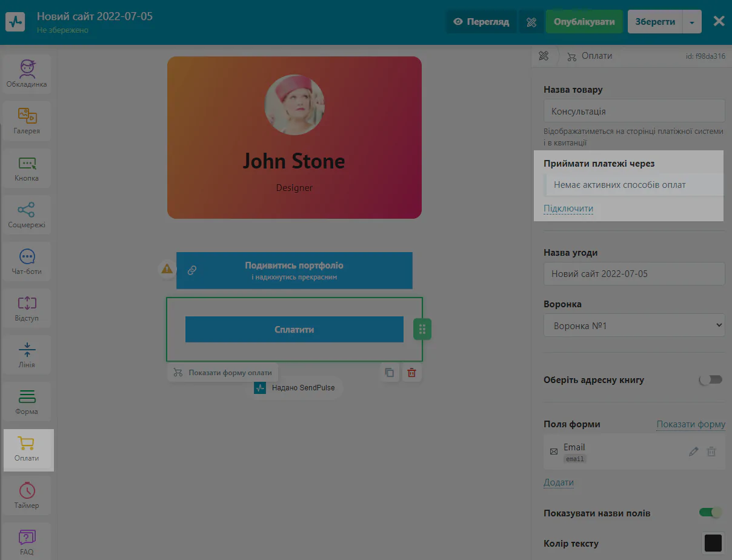Open the Воронка №1 dropdown
Screen dimensions: 732x560
click(x=634, y=325)
